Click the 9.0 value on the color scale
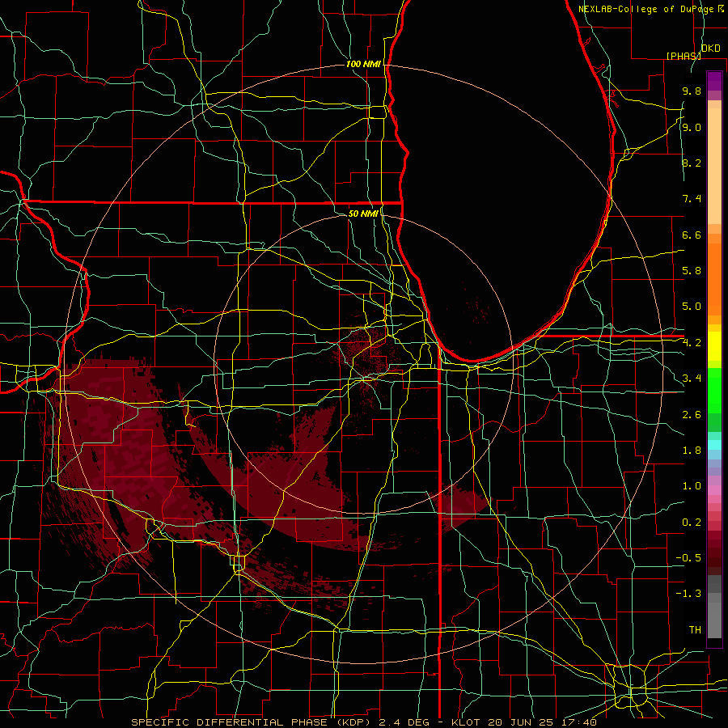The image size is (728, 728). 692,127
